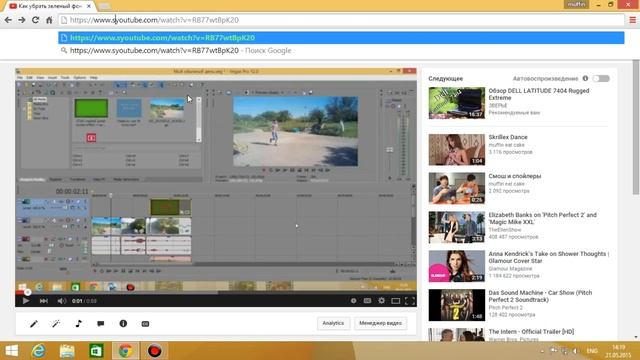The height and width of the screenshot is (360, 640).
Task: Toggle the Автовоспроизведение autoplay switch
Action: click(x=601, y=78)
